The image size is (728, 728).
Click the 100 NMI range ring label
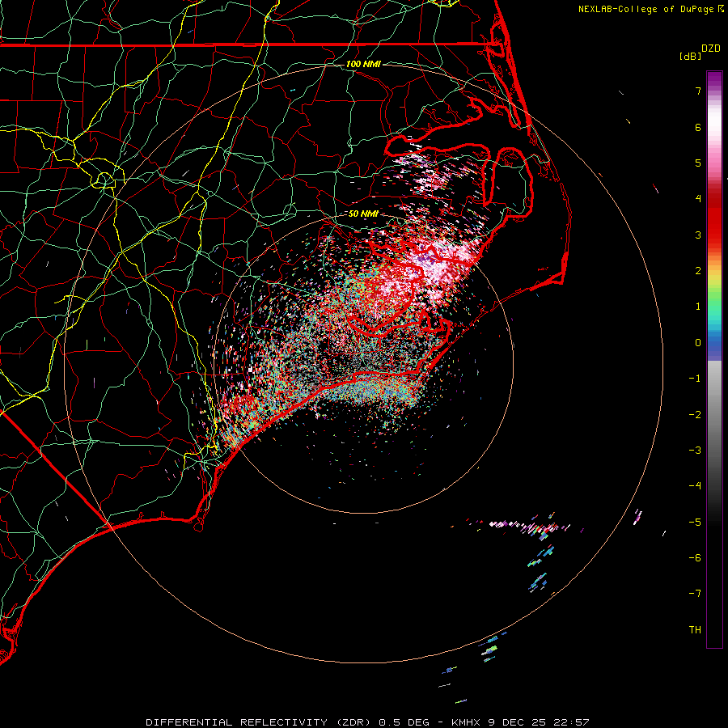tap(363, 64)
